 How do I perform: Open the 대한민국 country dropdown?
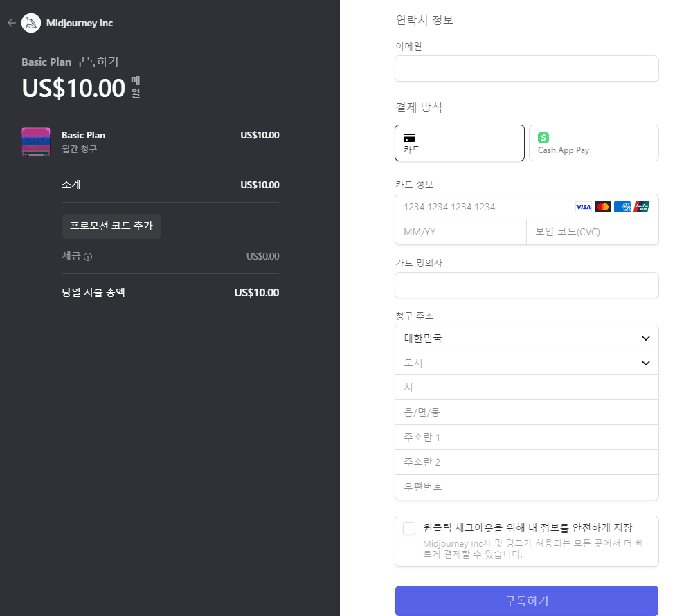tap(526, 337)
